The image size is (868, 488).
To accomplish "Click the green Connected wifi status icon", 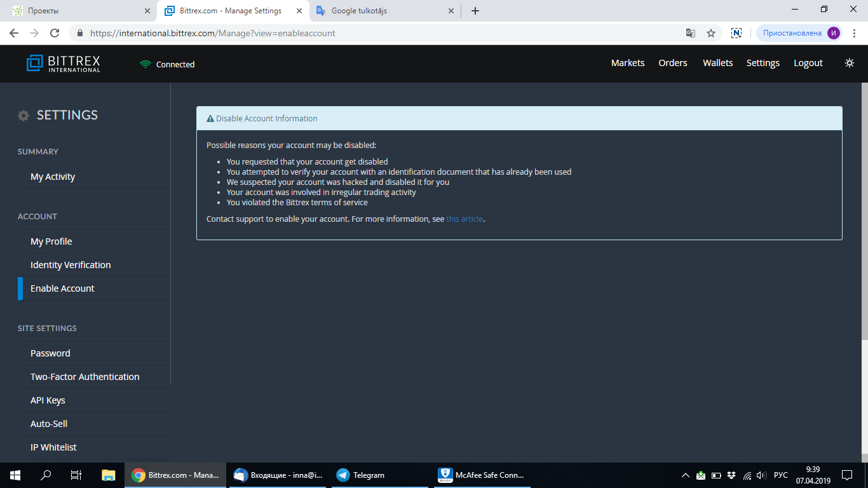I will coord(146,64).
